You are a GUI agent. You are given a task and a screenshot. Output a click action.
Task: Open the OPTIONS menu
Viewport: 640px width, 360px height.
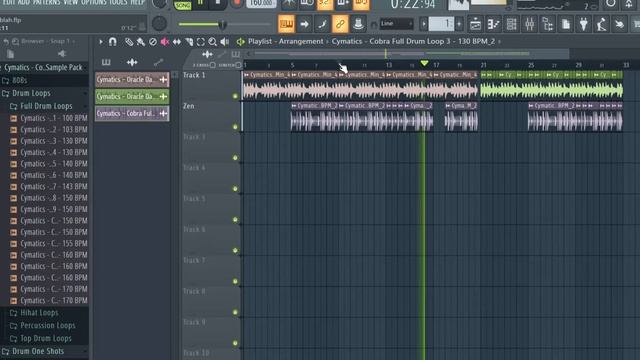click(93, 2)
